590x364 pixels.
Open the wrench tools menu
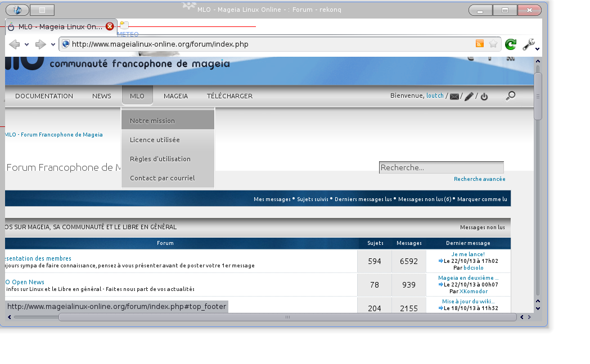click(529, 44)
